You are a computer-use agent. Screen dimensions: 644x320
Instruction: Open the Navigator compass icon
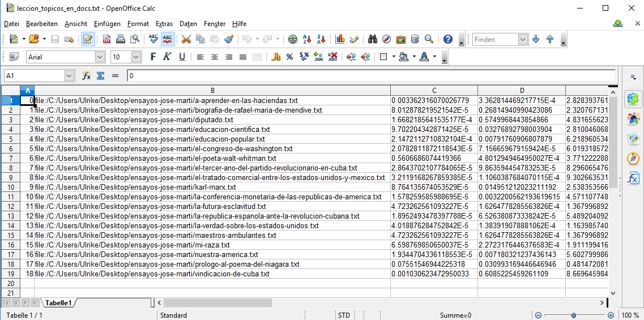(x=386, y=39)
